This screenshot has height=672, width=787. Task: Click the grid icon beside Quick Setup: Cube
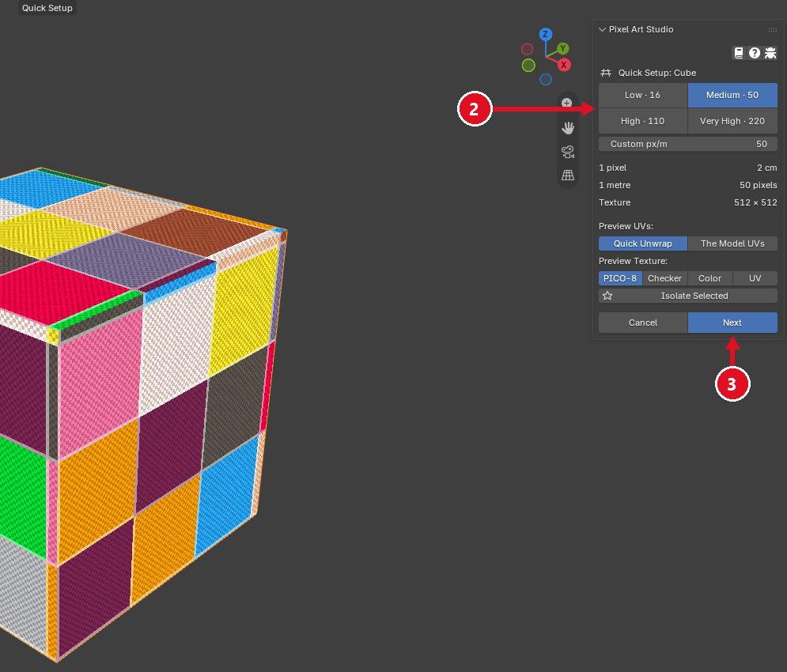tap(606, 73)
